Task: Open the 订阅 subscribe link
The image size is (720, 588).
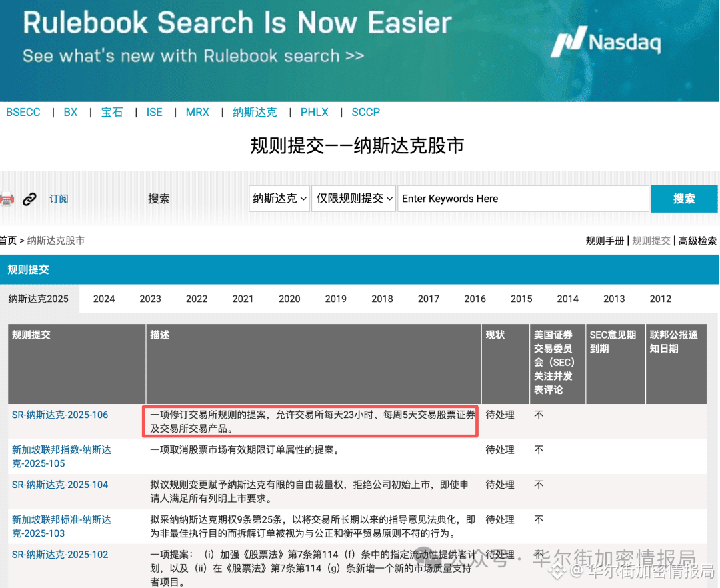Action: click(x=59, y=199)
